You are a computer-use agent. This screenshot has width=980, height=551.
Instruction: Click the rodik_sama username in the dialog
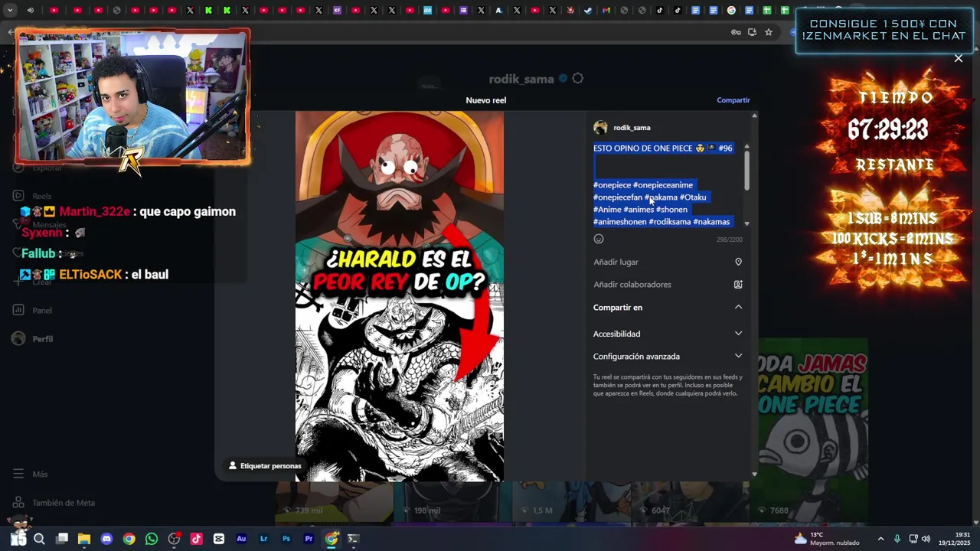point(632,128)
